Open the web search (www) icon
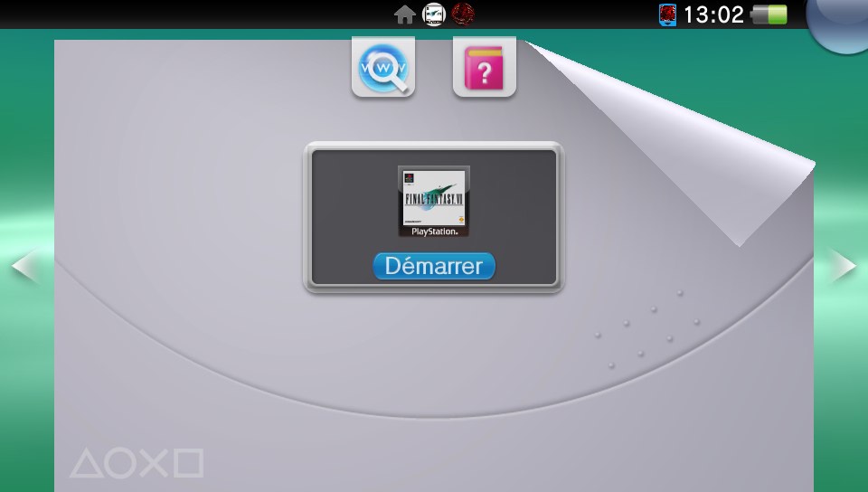 click(383, 67)
